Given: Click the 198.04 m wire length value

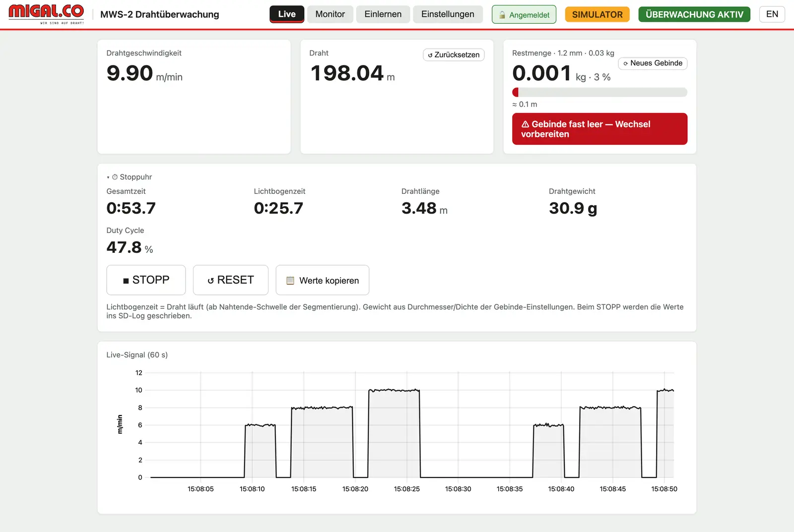Looking at the screenshot, I should [352, 73].
